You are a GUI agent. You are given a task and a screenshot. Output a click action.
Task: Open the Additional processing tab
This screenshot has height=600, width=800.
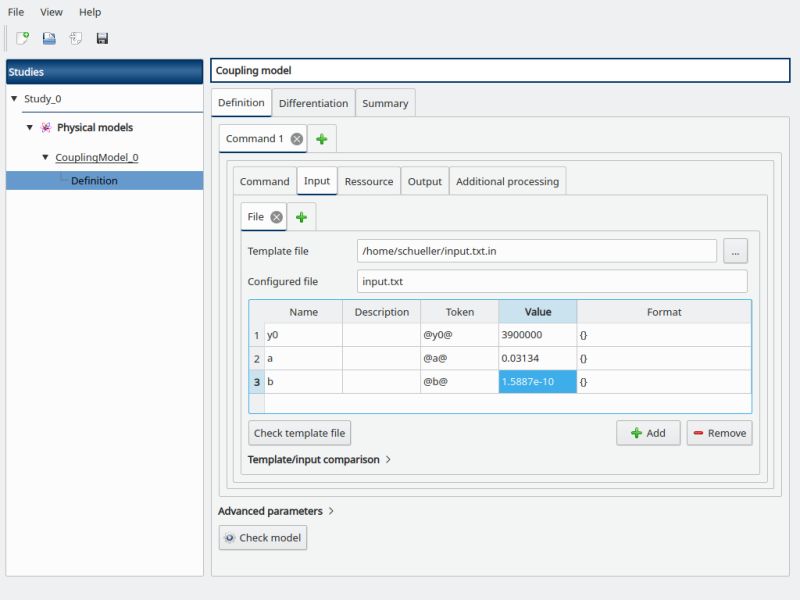(508, 181)
